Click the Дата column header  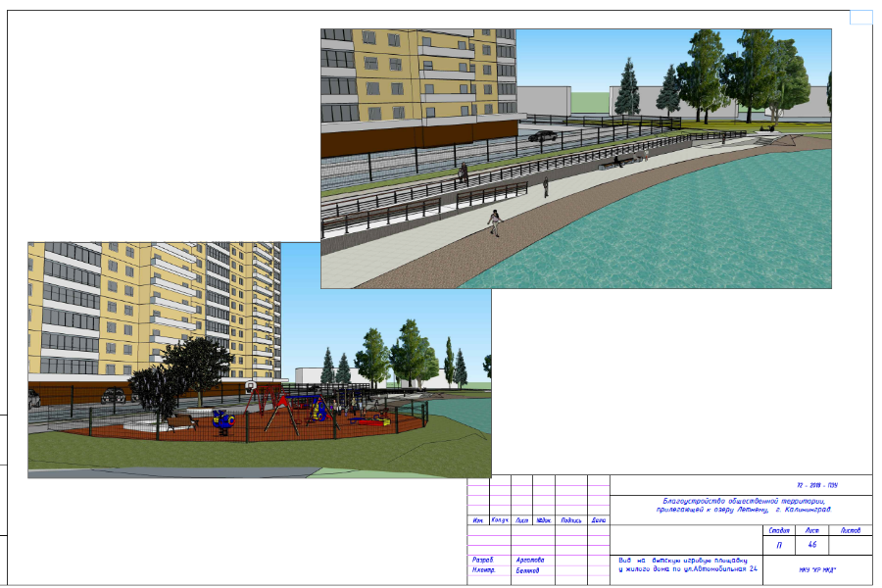[x=598, y=520]
